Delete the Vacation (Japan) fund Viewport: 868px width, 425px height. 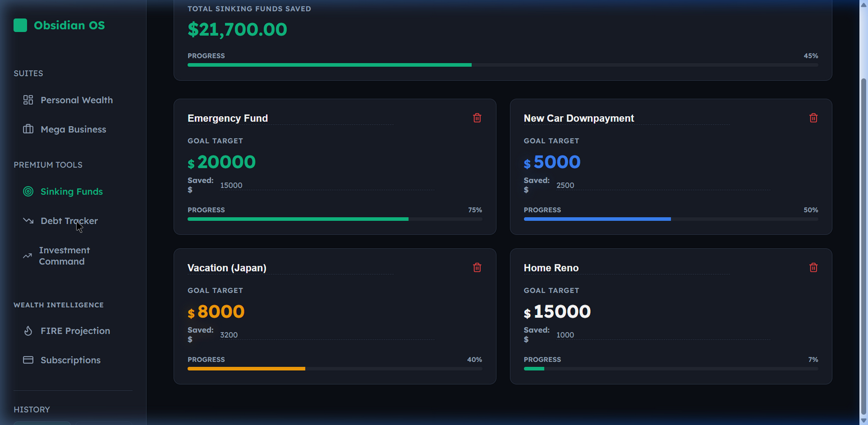pos(477,267)
